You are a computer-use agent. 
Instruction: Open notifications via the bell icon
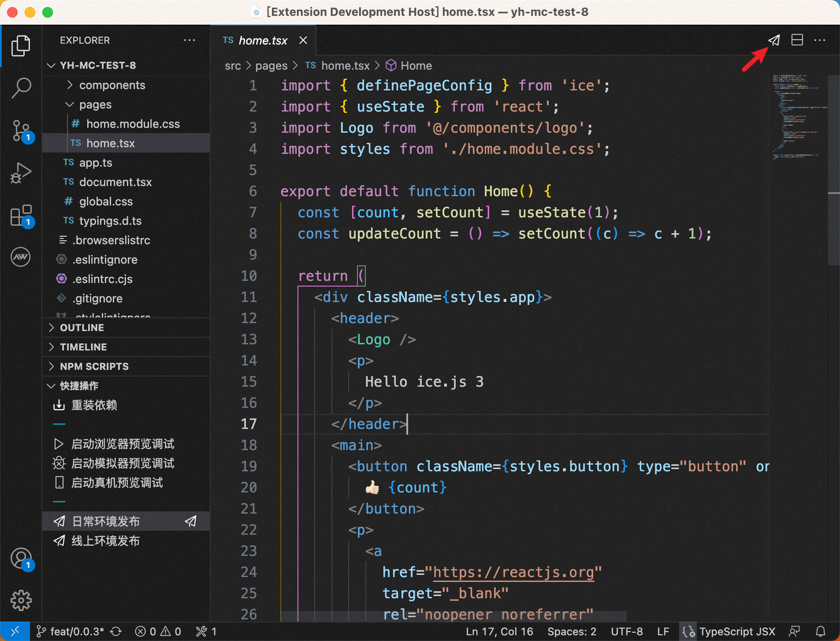[821, 631]
